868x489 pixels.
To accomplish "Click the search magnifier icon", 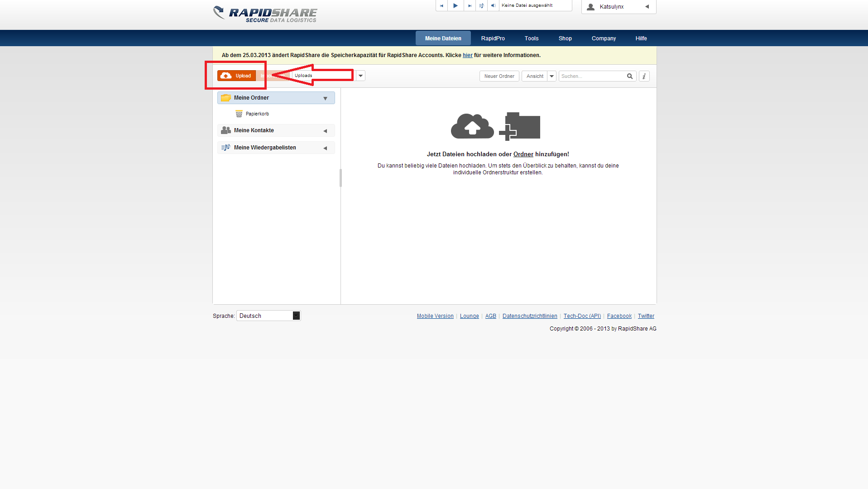I will pyautogui.click(x=629, y=76).
